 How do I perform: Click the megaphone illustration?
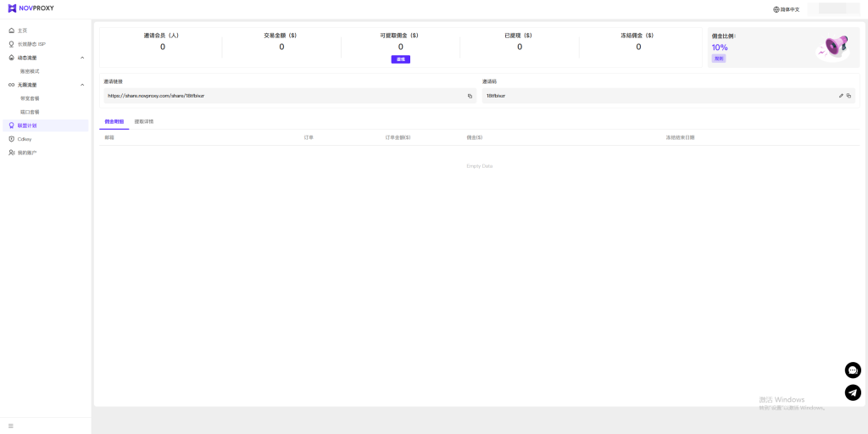click(x=832, y=47)
